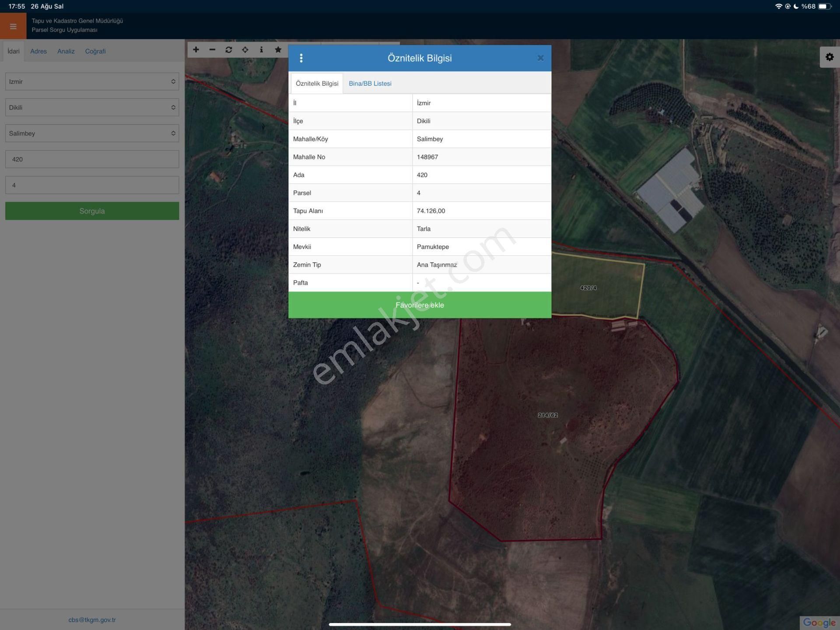Open the three-dot menu in dialog header
Viewport: 840px width, 630px height.
tap(301, 58)
